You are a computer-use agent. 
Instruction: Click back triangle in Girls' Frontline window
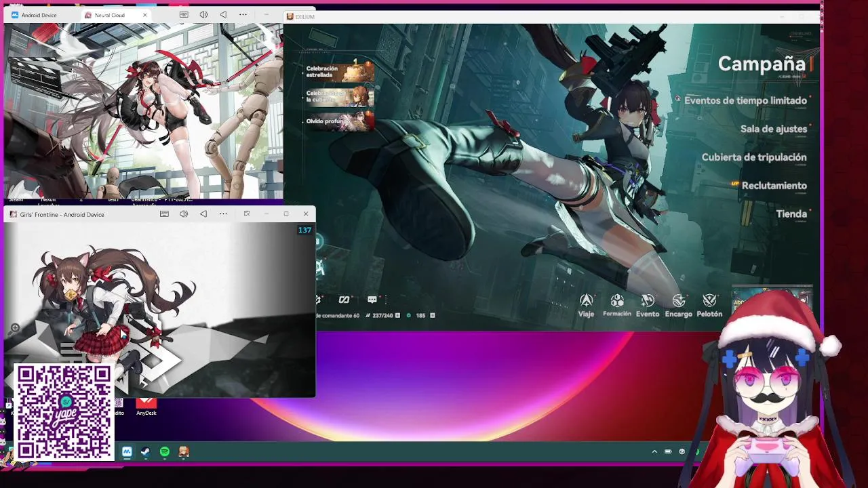coord(203,213)
